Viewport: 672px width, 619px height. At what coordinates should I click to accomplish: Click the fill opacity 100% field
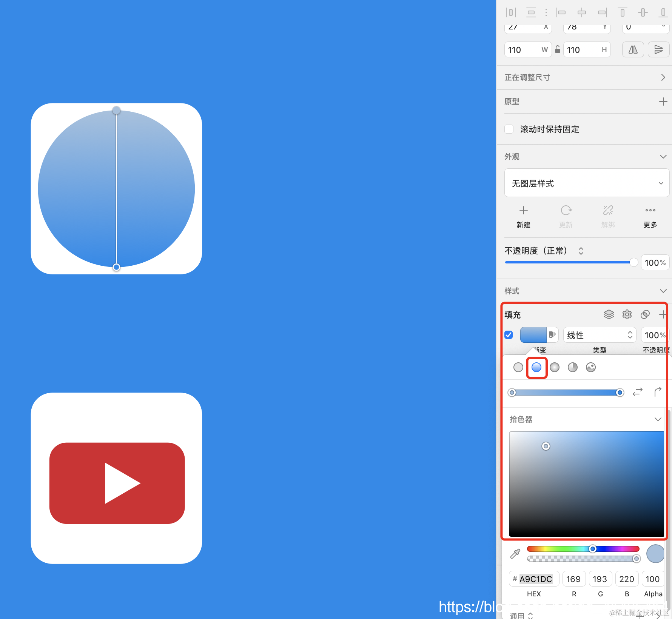click(x=654, y=335)
